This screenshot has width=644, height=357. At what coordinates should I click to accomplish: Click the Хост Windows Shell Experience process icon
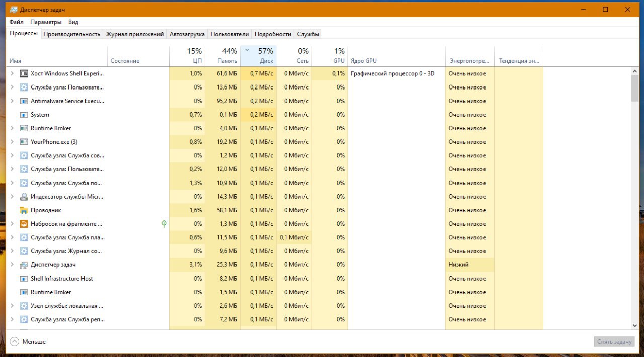(24, 73)
